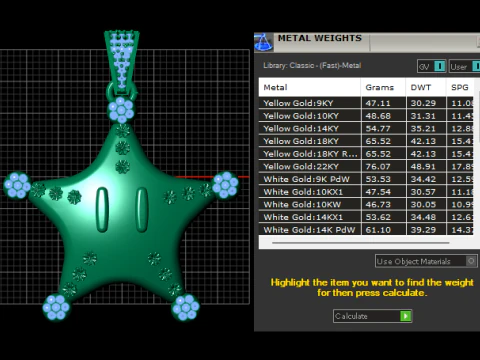This screenshot has width=480, height=360.
Task: Click the 30.29 DWT value
Action: 423,103
